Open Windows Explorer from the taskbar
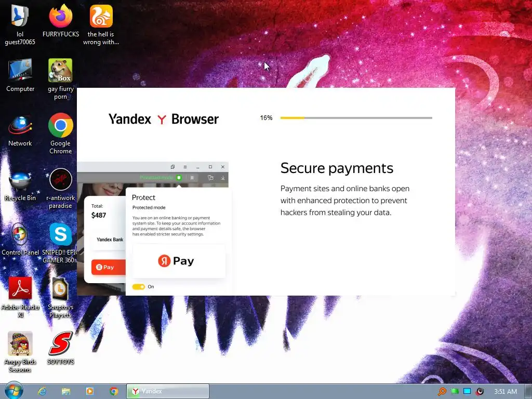This screenshot has width=532, height=399. pyautogui.click(x=66, y=391)
